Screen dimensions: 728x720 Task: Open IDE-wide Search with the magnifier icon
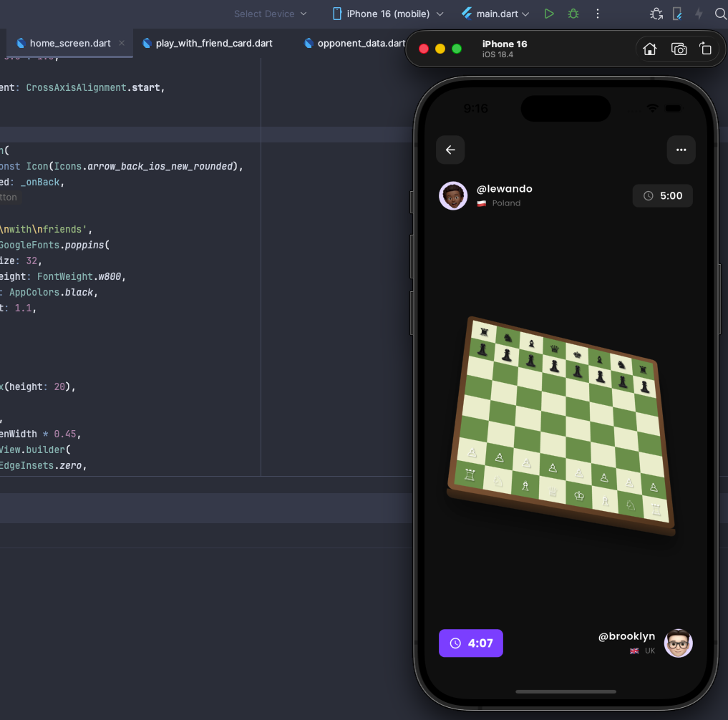721,14
